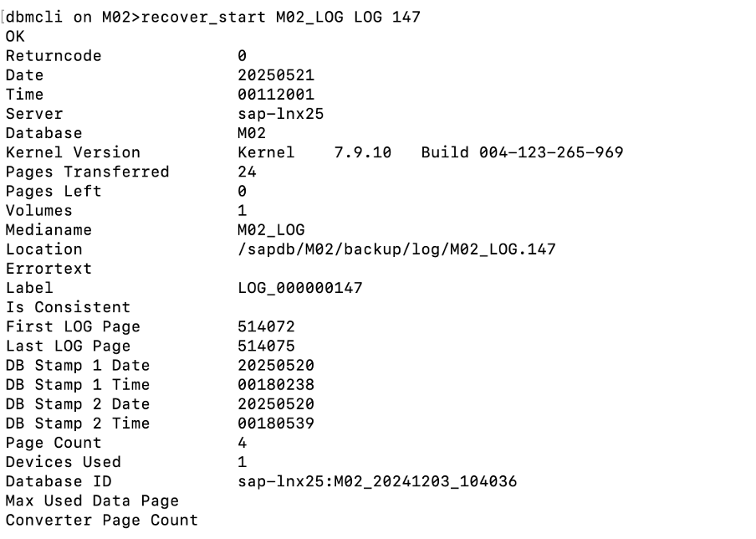The width and height of the screenshot is (756, 539).
Task: Click the Database ID value
Action: [377, 481]
